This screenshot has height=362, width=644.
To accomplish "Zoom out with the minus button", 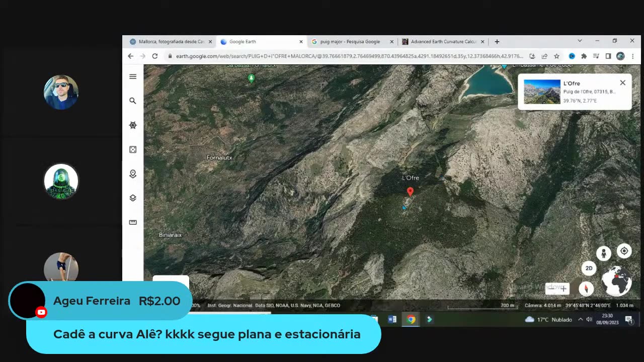I will [x=552, y=289].
